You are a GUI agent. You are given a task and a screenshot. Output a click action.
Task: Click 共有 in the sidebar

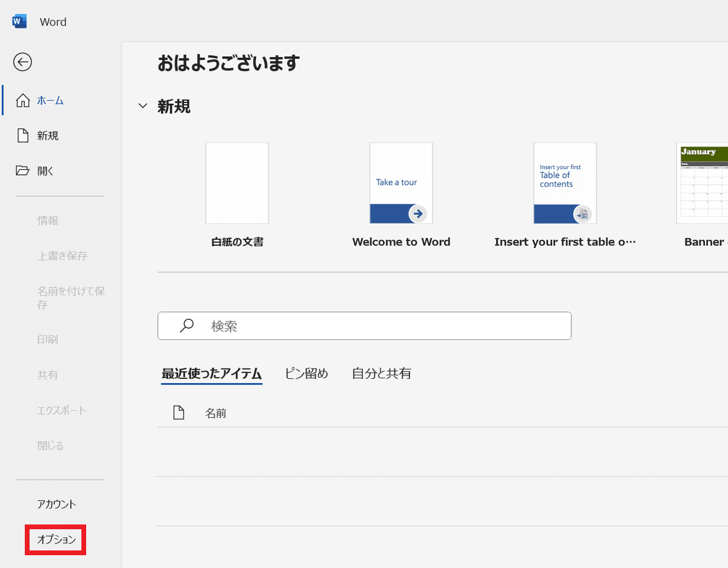48,375
